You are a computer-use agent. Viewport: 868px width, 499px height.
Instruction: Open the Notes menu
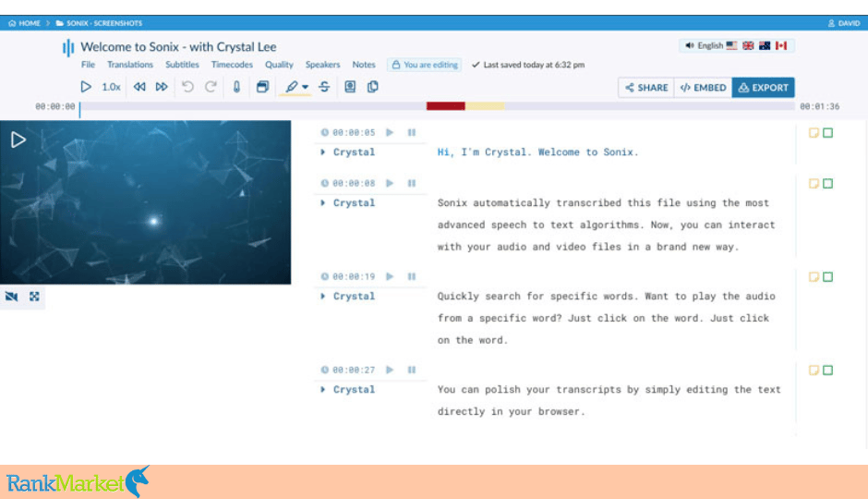click(364, 65)
